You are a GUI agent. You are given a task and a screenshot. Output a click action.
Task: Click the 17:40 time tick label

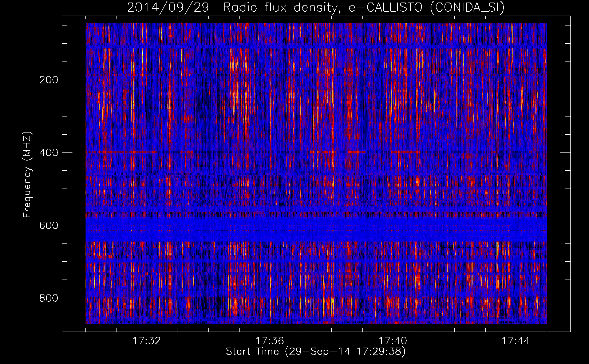(x=393, y=341)
